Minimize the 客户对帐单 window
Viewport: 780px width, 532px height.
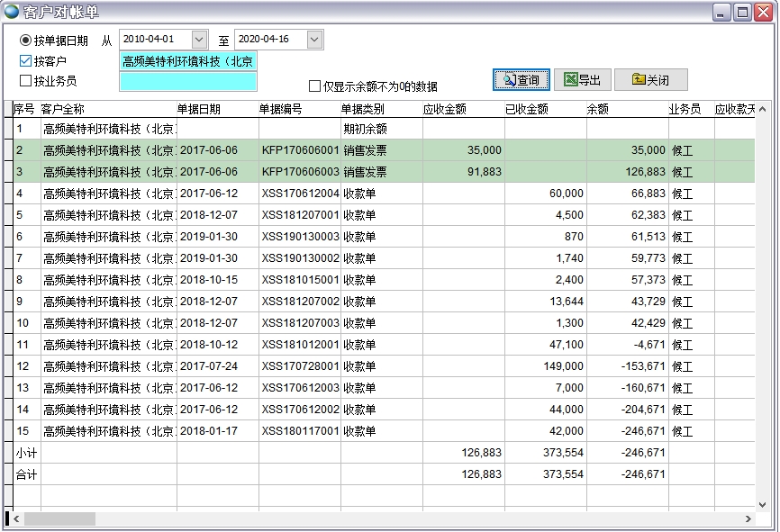point(722,12)
